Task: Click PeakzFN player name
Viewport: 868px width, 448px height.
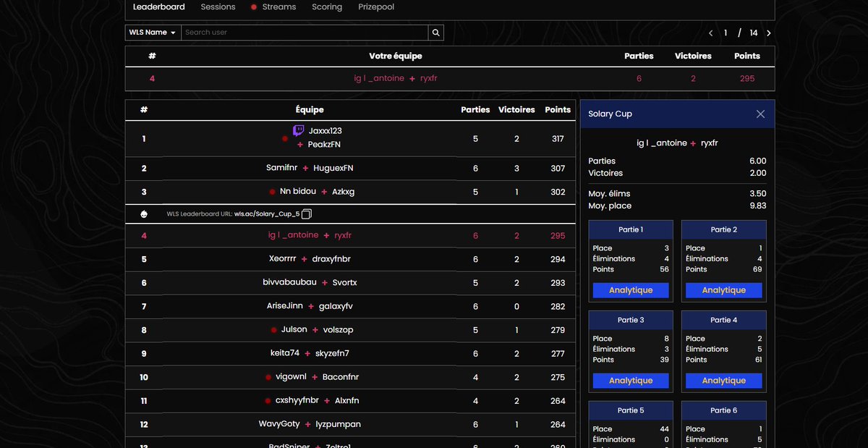Action: pos(324,145)
